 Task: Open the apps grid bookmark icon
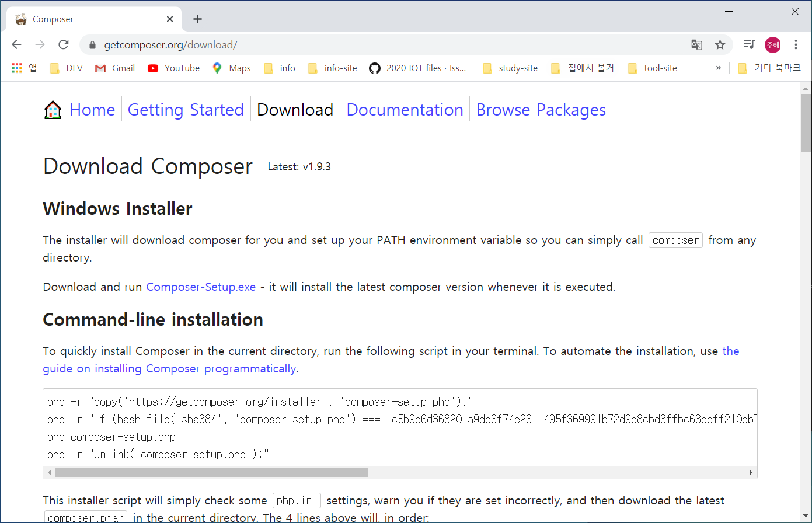[x=17, y=68]
